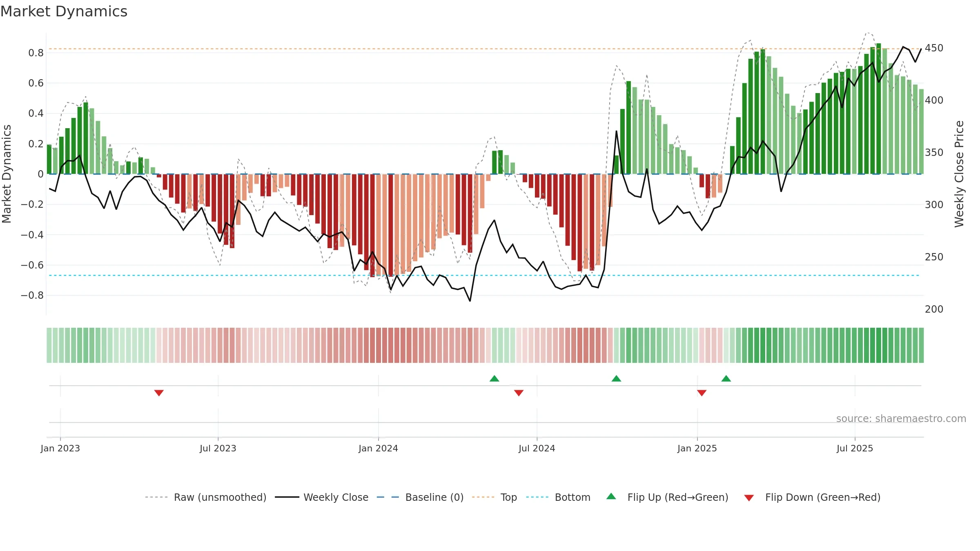The height and width of the screenshot is (551, 980).
Task: Click the Jan 2023 x-axis label
Action: [60, 448]
